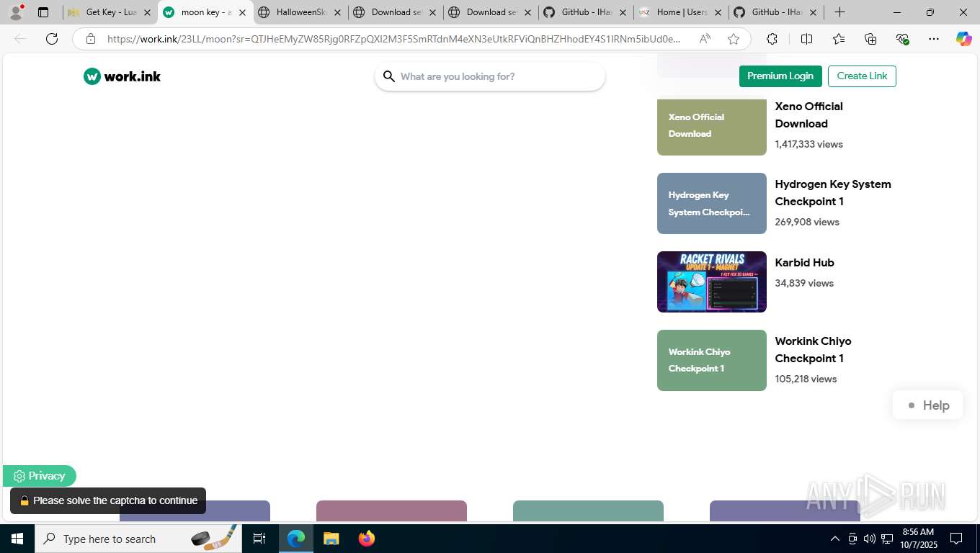The image size is (980, 553).
Task: Open the Racket Rivals Karbid Hub thumbnail
Action: click(712, 282)
